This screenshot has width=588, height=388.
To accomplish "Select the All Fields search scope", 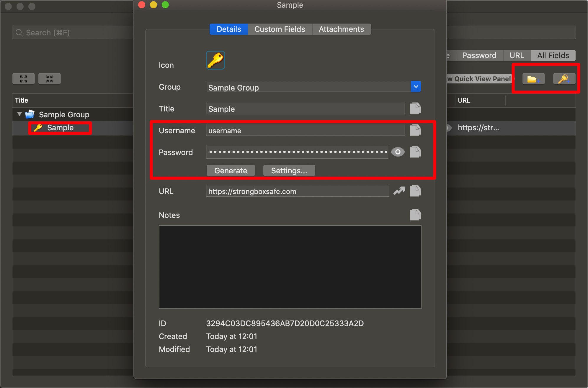I will pos(553,55).
